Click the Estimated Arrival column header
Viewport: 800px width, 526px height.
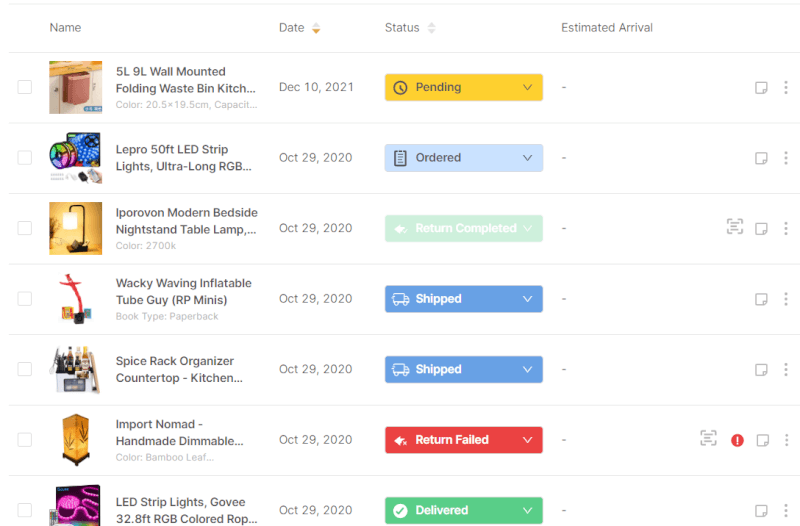(607, 28)
